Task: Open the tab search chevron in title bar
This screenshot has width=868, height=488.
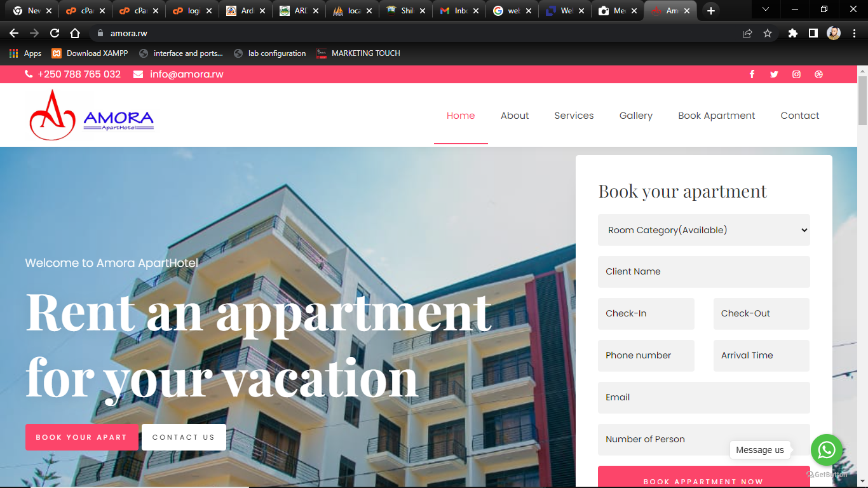Action: pos(766,10)
